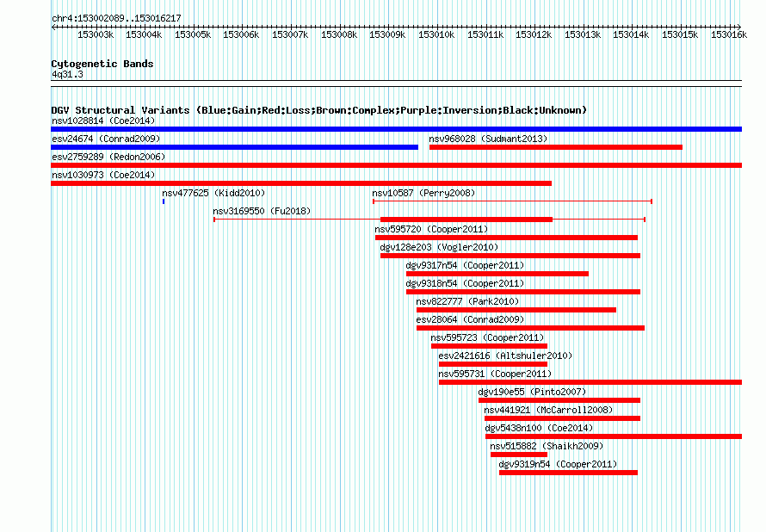Click the thin nsv10587 range line
This screenshot has width=766, height=532.
512,201
